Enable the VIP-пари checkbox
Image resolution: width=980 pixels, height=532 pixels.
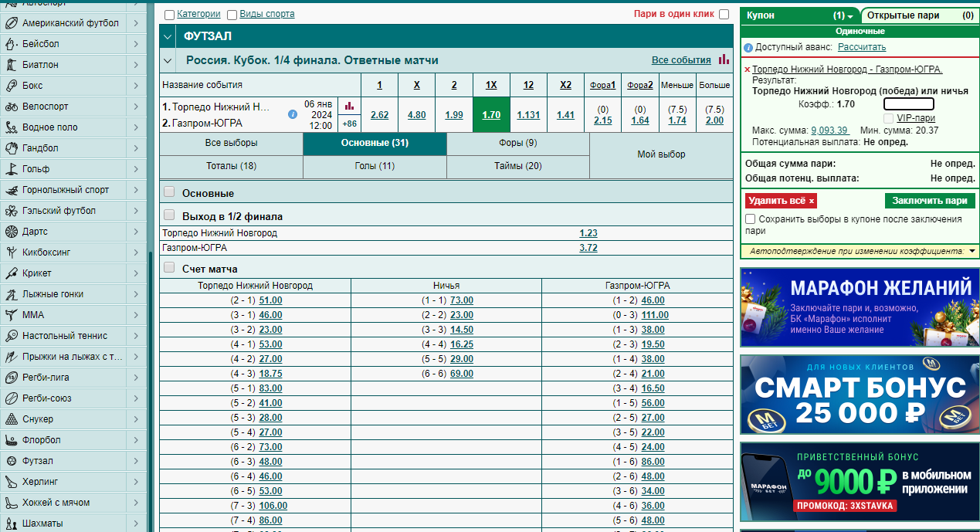click(888, 118)
